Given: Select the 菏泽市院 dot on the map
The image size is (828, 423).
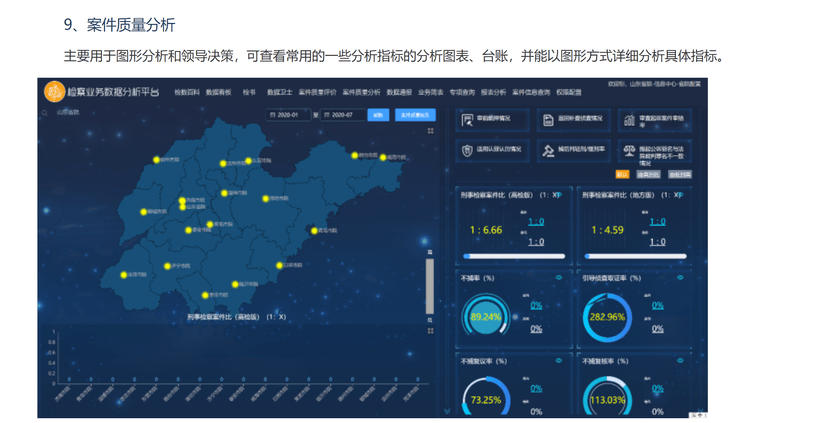Looking at the screenshot, I should tap(124, 275).
